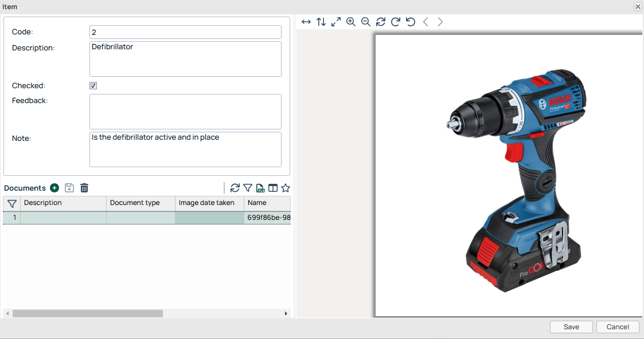Click the scroll left arrow
The height and width of the screenshot is (339, 644).
7,314
